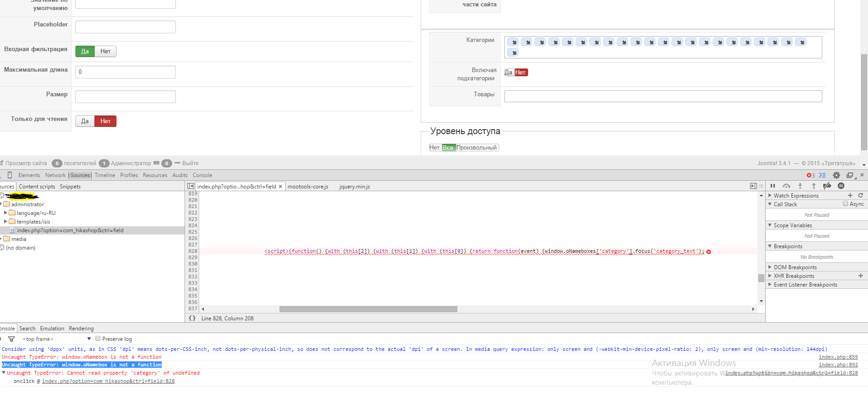Viewport: 868px width, 402px height.
Task: Switch to Network panel tab
Action: pyautogui.click(x=55, y=175)
